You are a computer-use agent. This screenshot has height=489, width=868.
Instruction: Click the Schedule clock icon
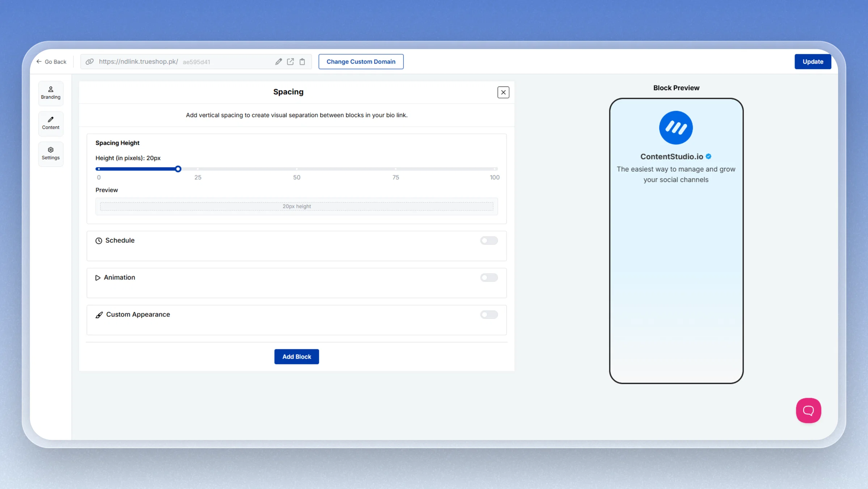99,241
